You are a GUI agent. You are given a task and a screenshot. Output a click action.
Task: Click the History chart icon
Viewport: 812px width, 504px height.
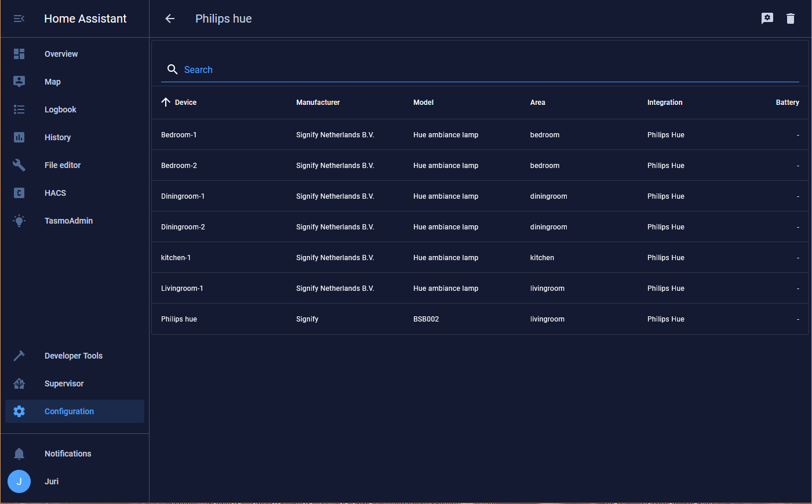(19, 137)
